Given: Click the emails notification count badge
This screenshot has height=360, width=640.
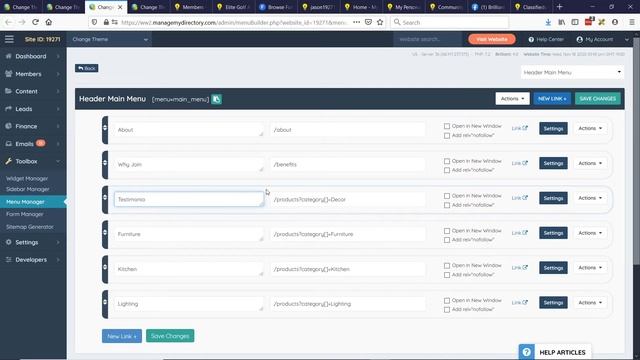Looking at the screenshot, I should (x=40, y=143).
